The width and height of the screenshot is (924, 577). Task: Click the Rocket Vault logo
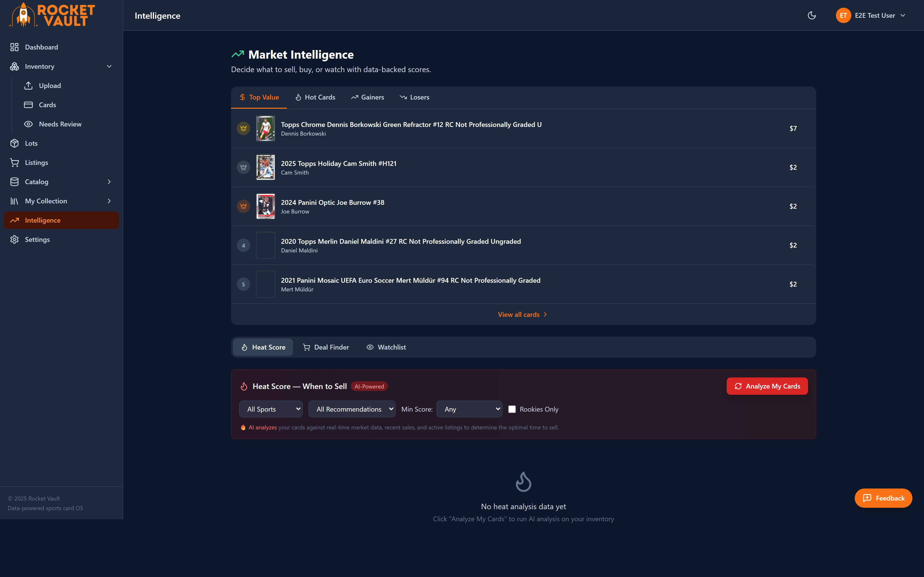(52, 15)
